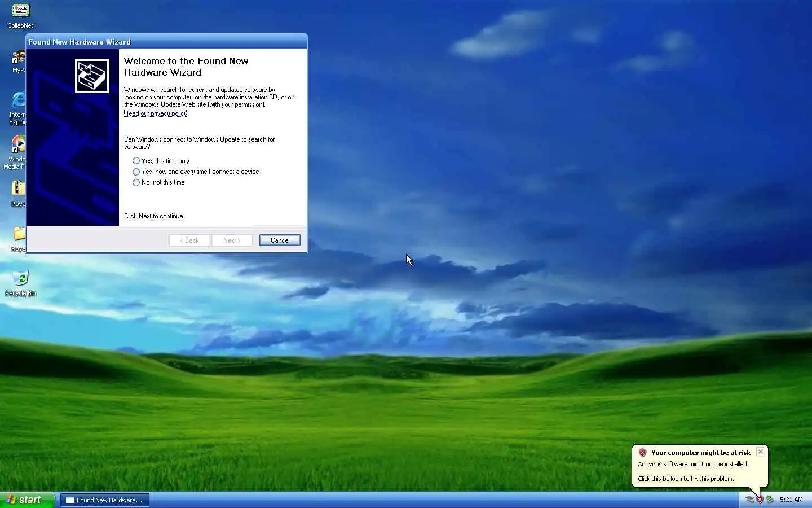Screen dimensions: 812x508
Task: Open the CollabNet desktop icon
Action: (20, 15)
